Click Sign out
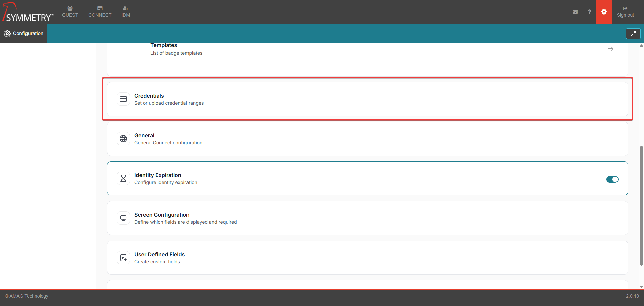This screenshot has height=306, width=644. click(625, 12)
